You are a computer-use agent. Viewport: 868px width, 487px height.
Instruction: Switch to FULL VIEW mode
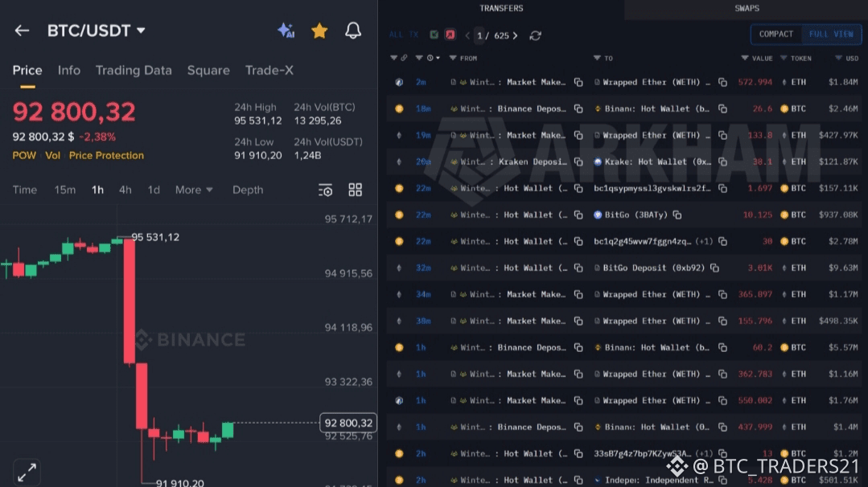(831, 35)
